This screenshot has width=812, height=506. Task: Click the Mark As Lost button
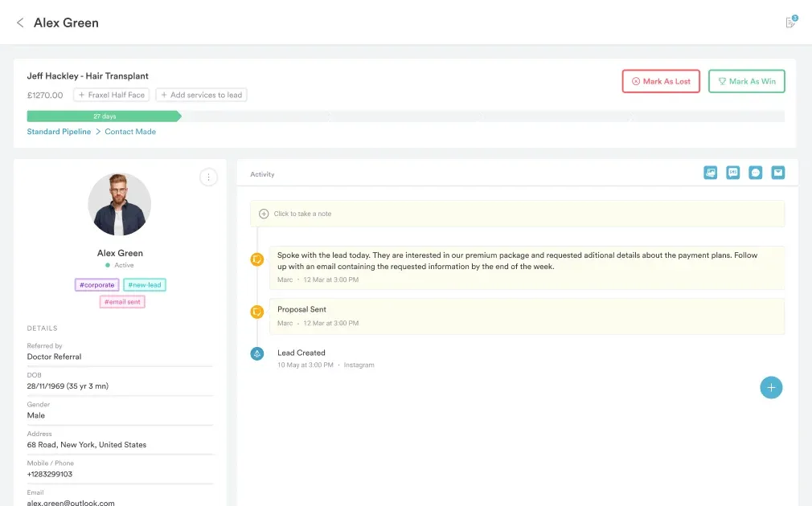point(661,81)
